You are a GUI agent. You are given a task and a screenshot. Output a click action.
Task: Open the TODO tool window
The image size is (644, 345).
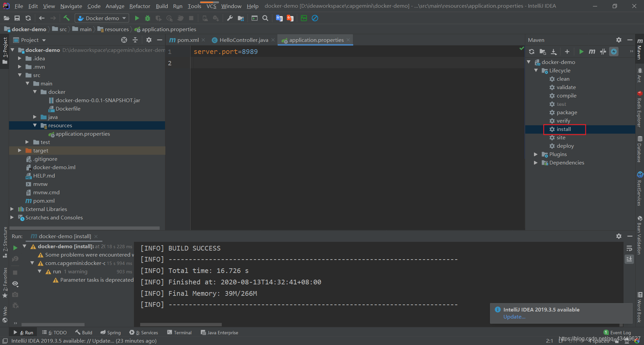coord(54,333)
